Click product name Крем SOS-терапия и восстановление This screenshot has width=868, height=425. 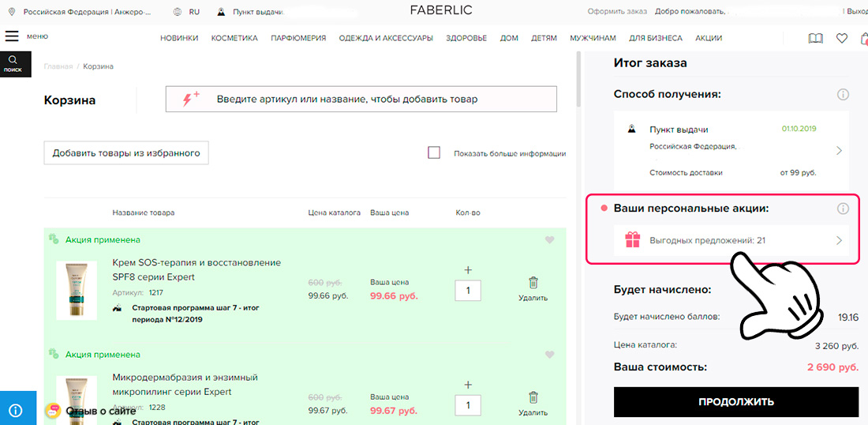(x=196, y=269)
